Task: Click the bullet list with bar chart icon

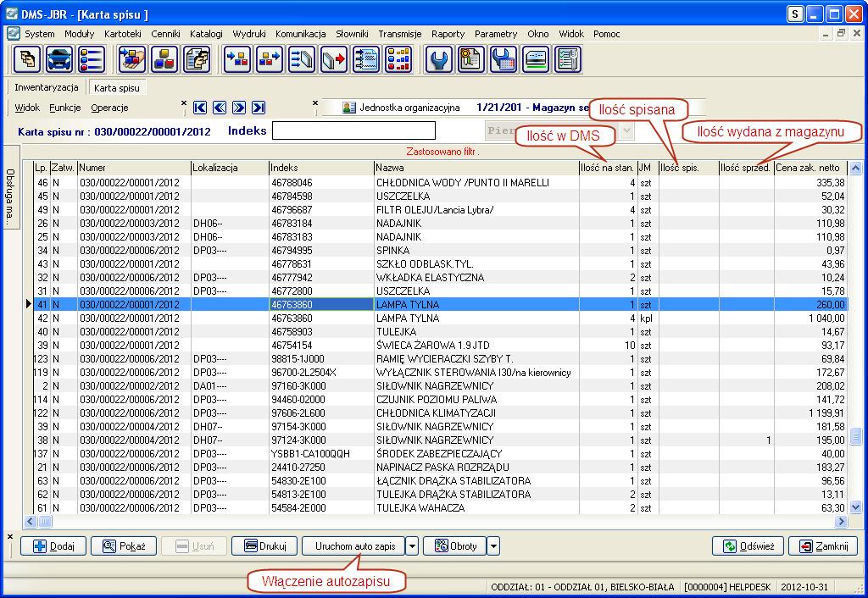Action: pos(398,59)
